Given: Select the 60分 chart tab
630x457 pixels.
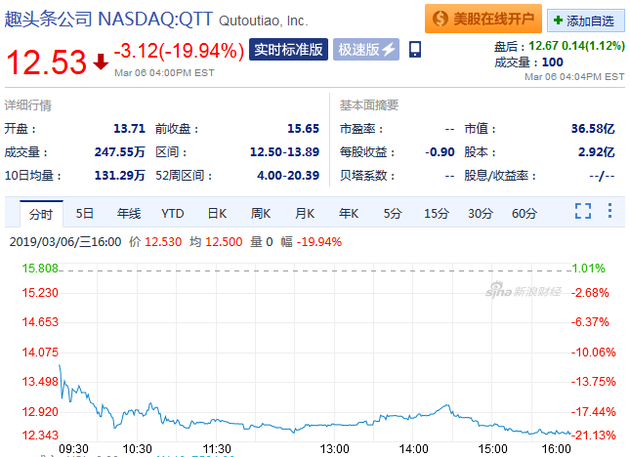Looking at the screenshot, I should pyautogui.click(x=524, y=213).
